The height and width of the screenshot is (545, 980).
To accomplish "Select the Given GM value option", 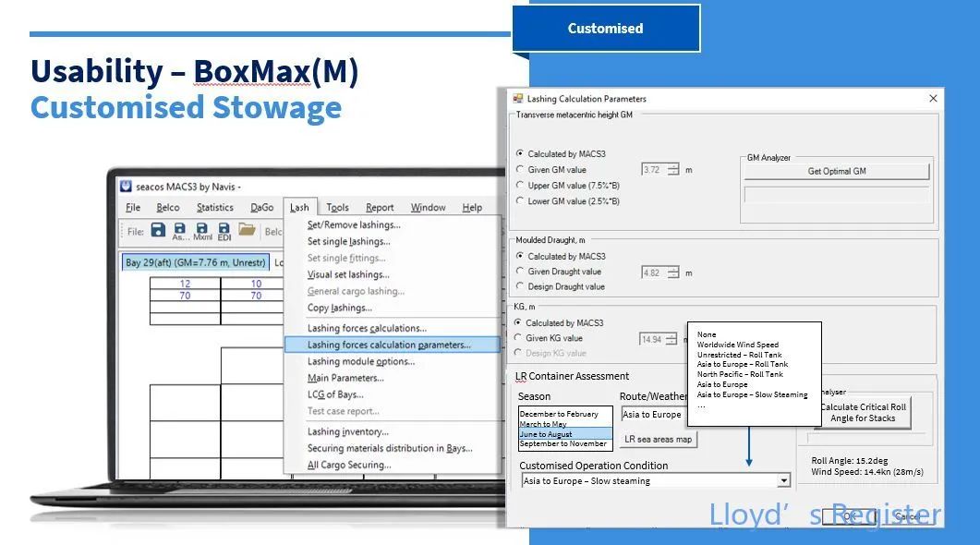I will 519,169.
